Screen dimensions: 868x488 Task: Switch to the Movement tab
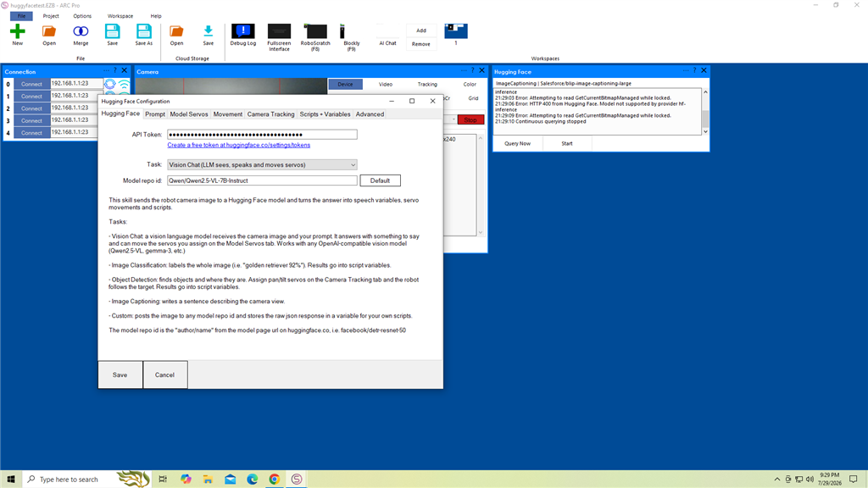(x=227, y=114)
